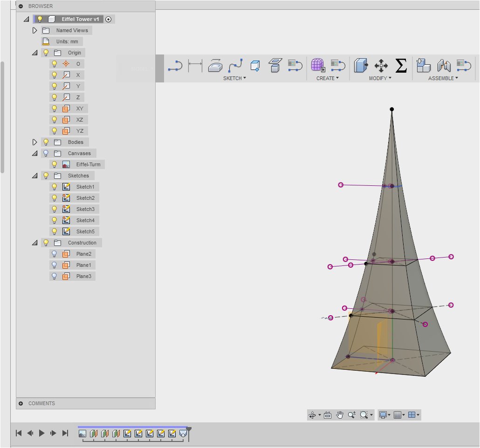
Task: Toggle visibility of Sketch3
Action: (54, 209)
